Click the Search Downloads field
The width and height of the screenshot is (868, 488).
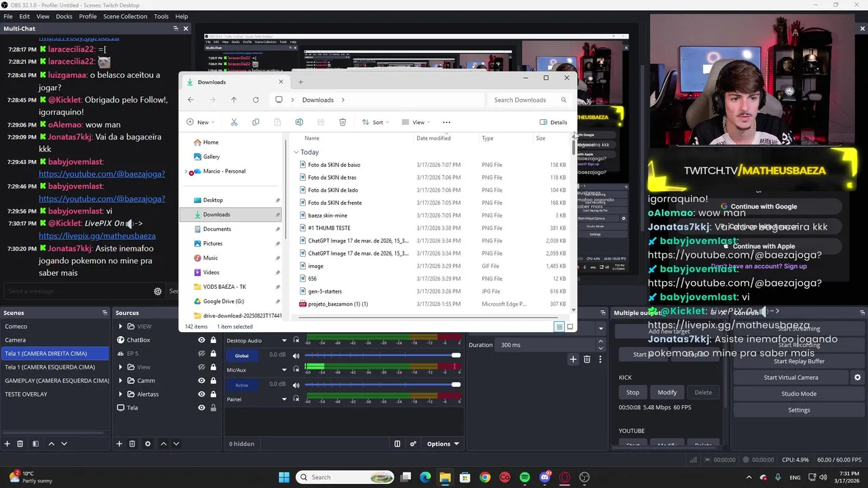[529, 100]
